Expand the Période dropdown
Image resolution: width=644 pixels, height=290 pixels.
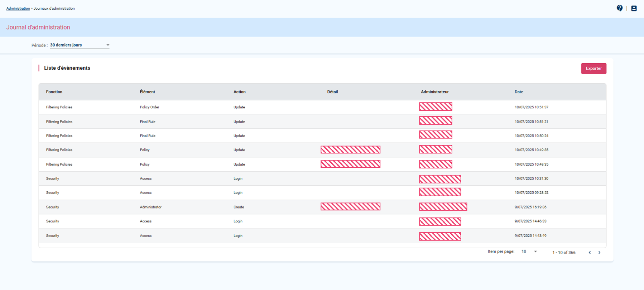point(80,45)
